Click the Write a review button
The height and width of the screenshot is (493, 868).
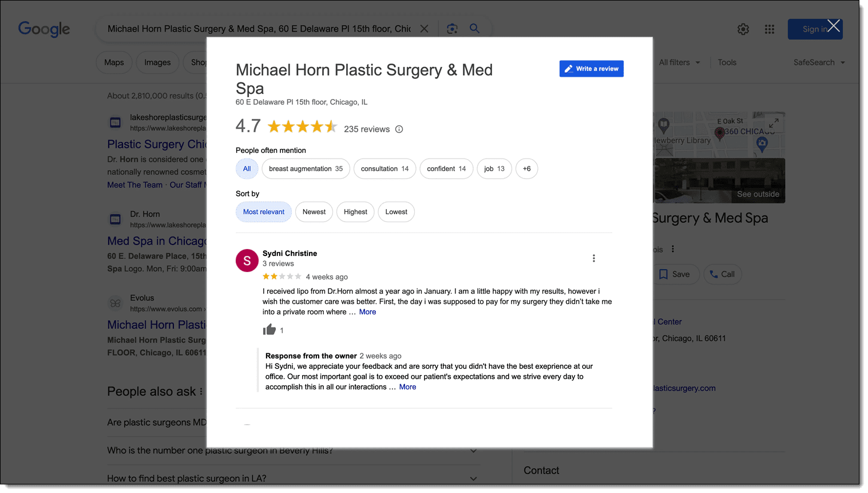(x=591, y=68)
